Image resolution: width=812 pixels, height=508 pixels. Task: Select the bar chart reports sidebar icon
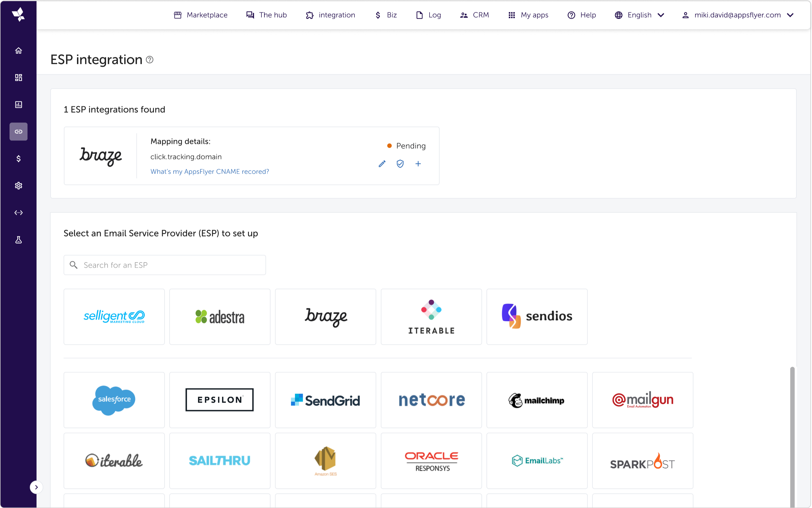[x=18, y=105]
